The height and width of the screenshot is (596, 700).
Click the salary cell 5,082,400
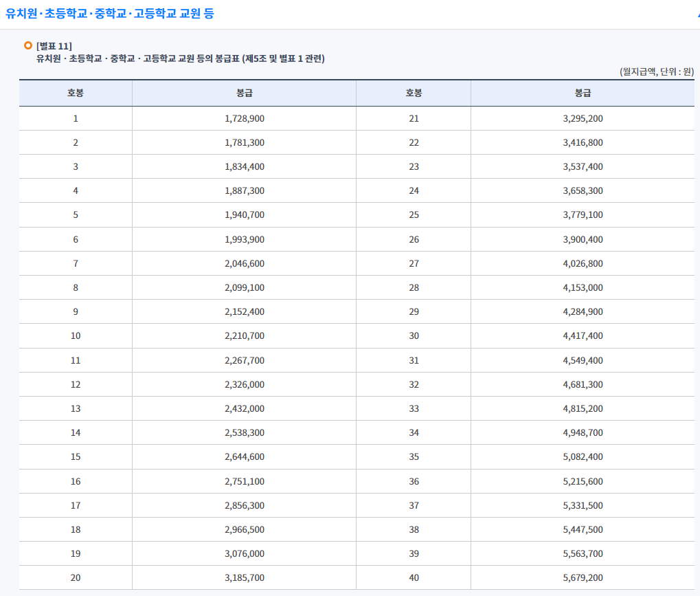[x=583, y=457]
